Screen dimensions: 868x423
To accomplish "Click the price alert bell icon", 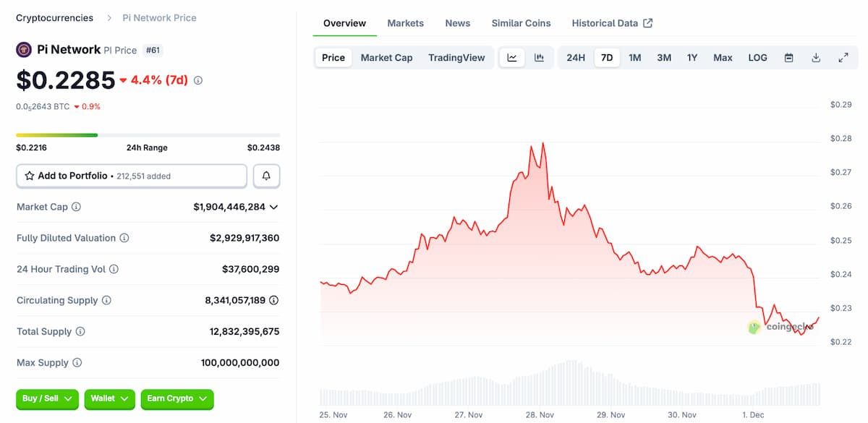I will click(266, 176).
